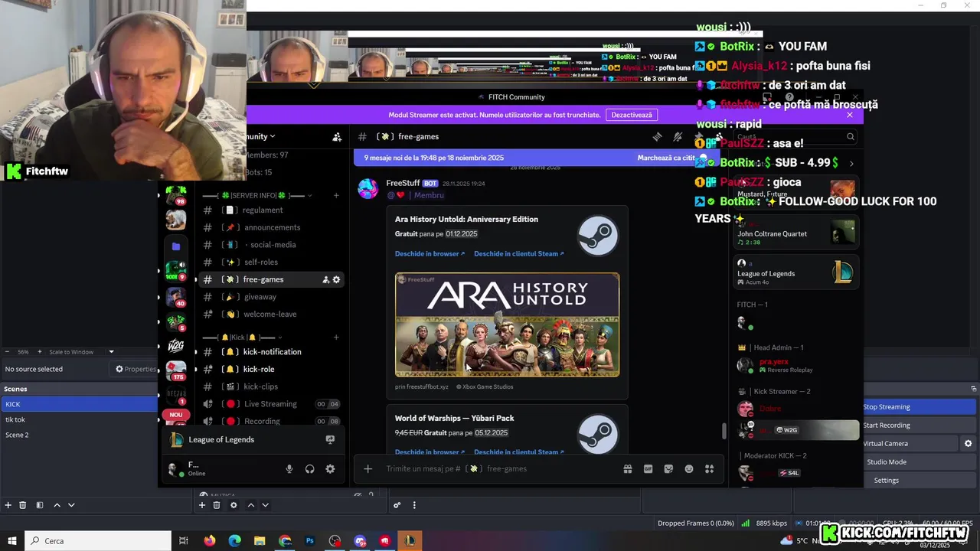
Task: Open source properties gear in the sources toolbar
Action: 234,505
